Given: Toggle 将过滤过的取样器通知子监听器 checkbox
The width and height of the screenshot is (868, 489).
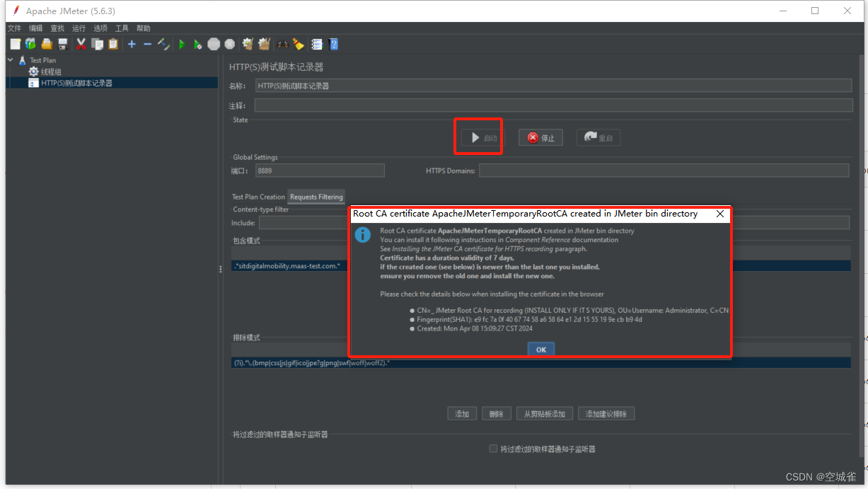Looking at the screenshot, I should click(x=493, y=449).
